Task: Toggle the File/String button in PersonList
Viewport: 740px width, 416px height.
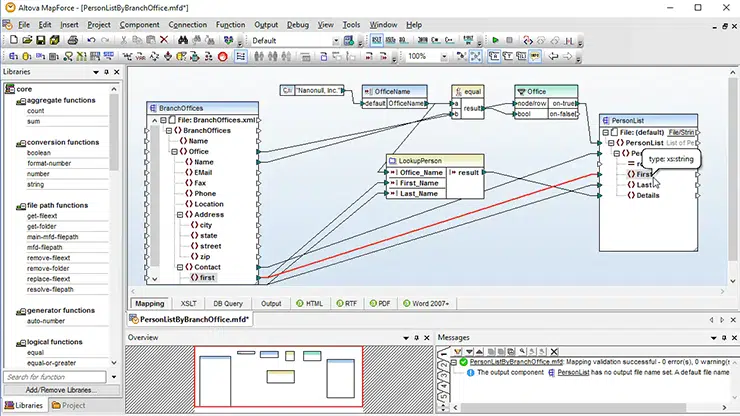Action: (x=681, y=133)
